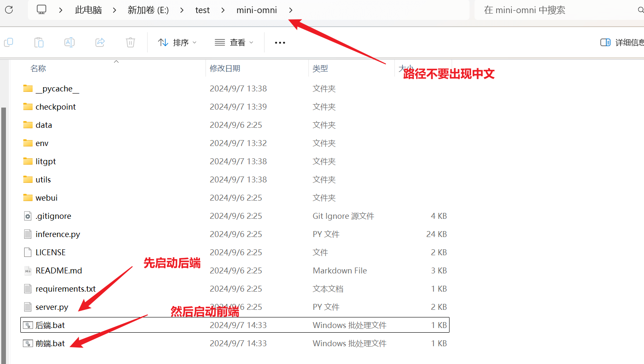Sort by 修改日期 column header
Viewport: 644px width, 364px height.
(x=225, y=69)
